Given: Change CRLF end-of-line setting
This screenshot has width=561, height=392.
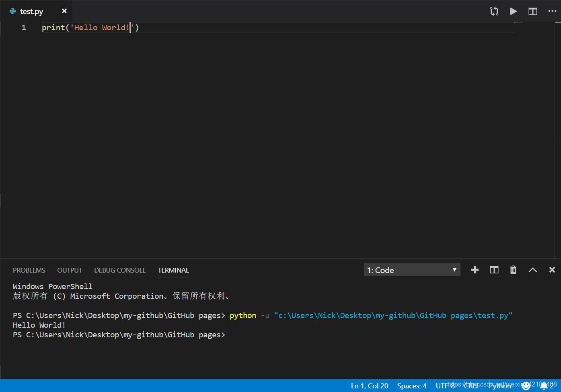Looking at the screenshot, I should [472, 386].
